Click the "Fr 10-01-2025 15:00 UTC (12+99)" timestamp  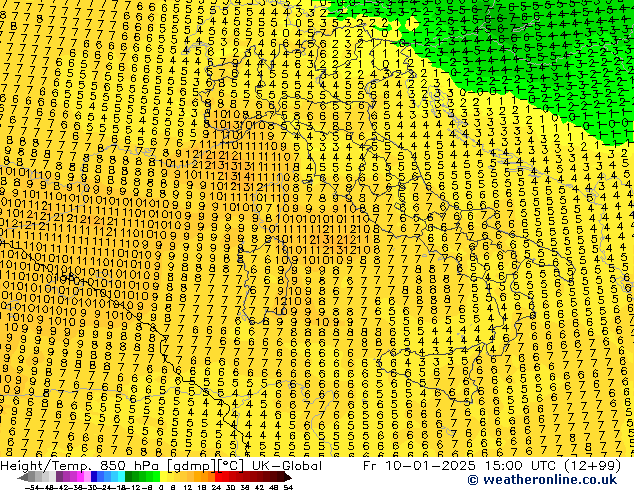click(492, 466)
